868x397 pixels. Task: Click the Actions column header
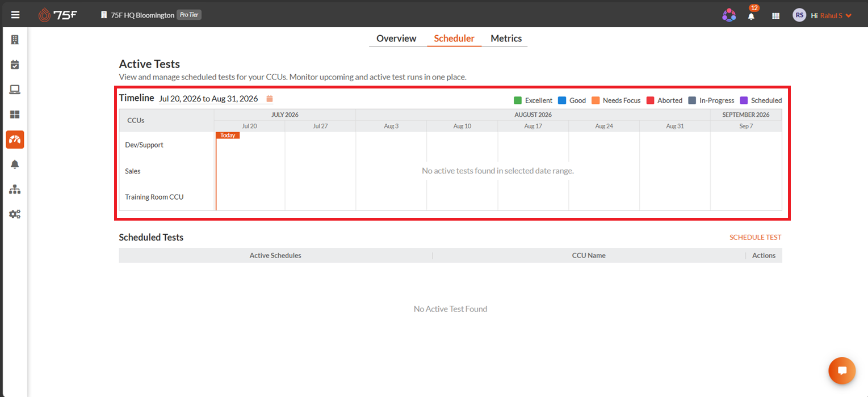tap(764, 256)
